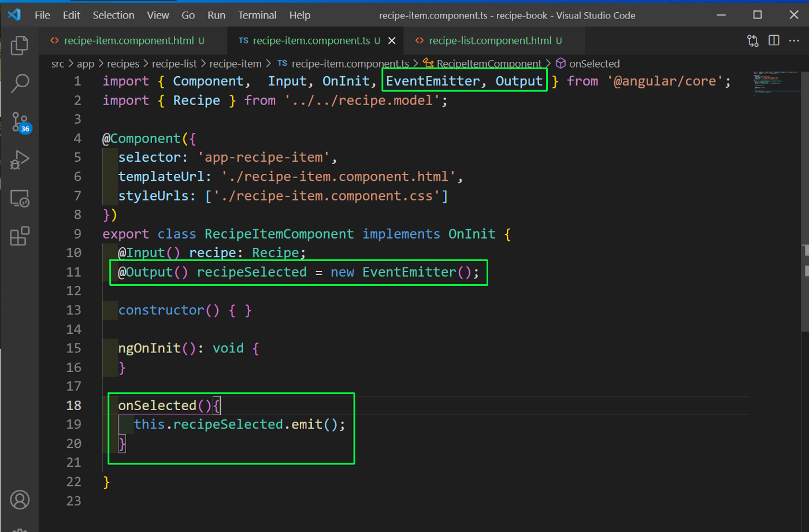Open the More Actions ellipsis menu
This screenshot has width=809, height=532.
pos(795,40)
